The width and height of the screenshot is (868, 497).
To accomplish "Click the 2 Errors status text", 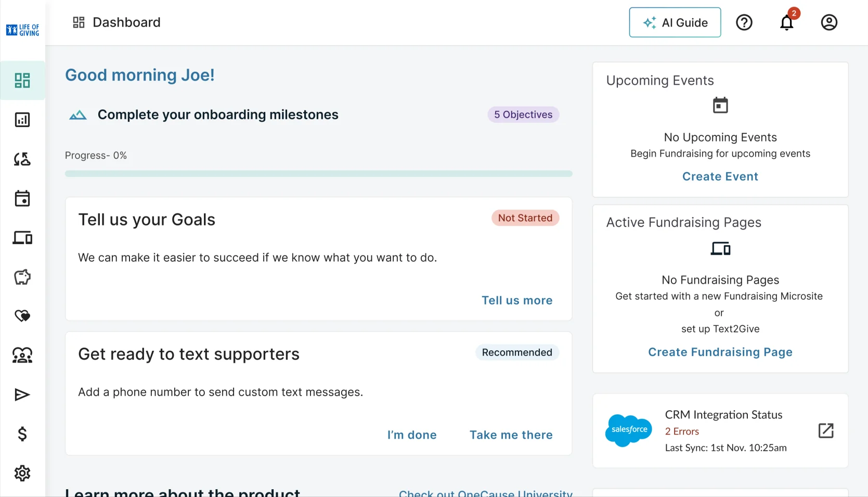I will (682, 431).
